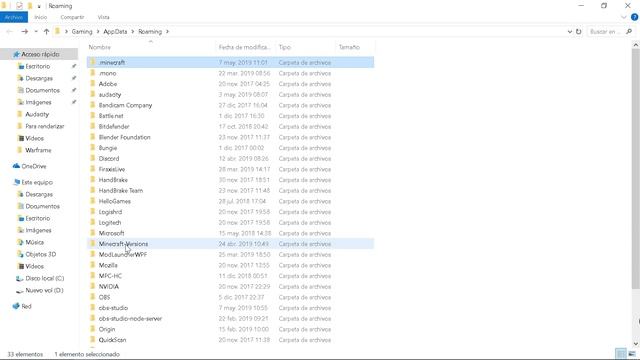Select Acceso rápido in navigation pane
The width and height of the screenshot is (640, 360).
pyautogui.click(x=40, y=54)
